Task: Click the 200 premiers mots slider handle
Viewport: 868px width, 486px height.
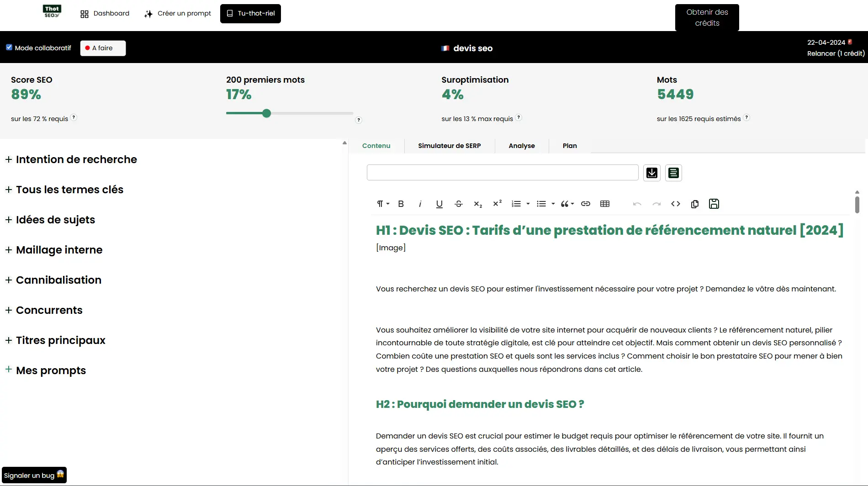Action: click(x=267, y=113)
